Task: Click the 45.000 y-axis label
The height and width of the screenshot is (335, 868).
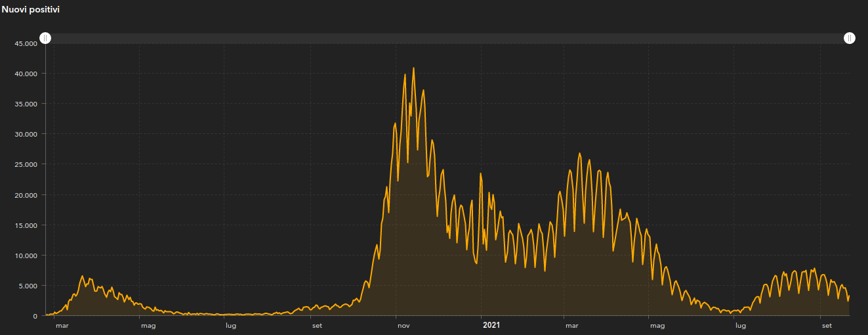Action: pos(26,43)
